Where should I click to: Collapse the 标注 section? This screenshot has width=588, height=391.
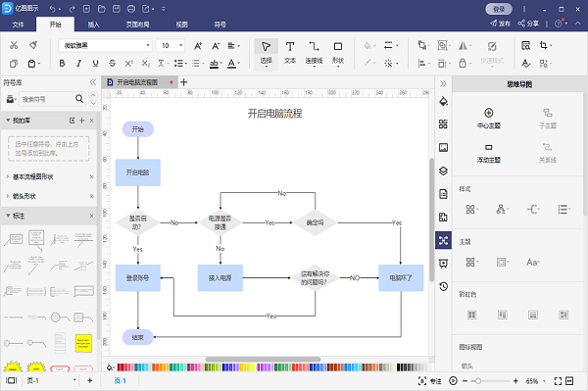[x=8, y=216]
